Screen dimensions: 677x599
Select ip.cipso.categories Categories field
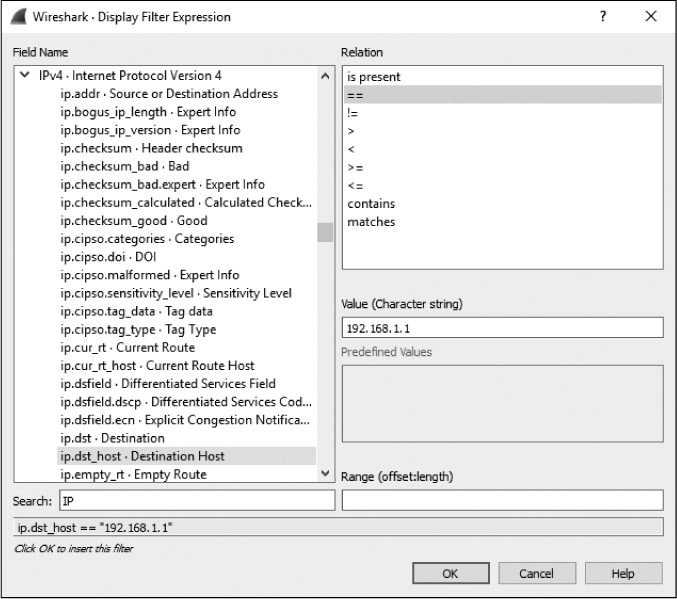[147, 239]
